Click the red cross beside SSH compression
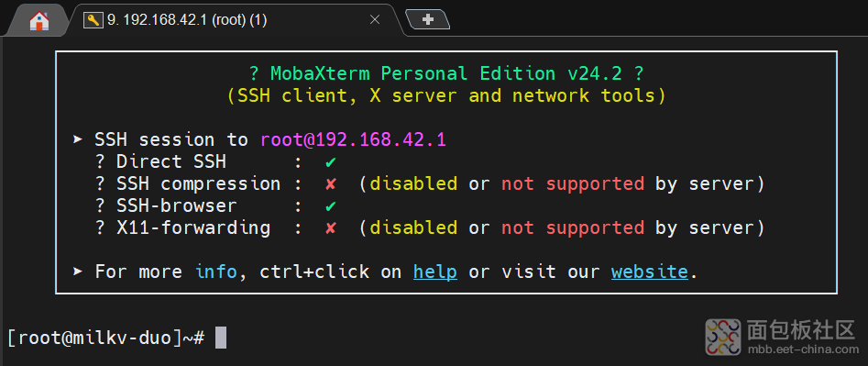The image size is (868, 366). tap(331, 183)
